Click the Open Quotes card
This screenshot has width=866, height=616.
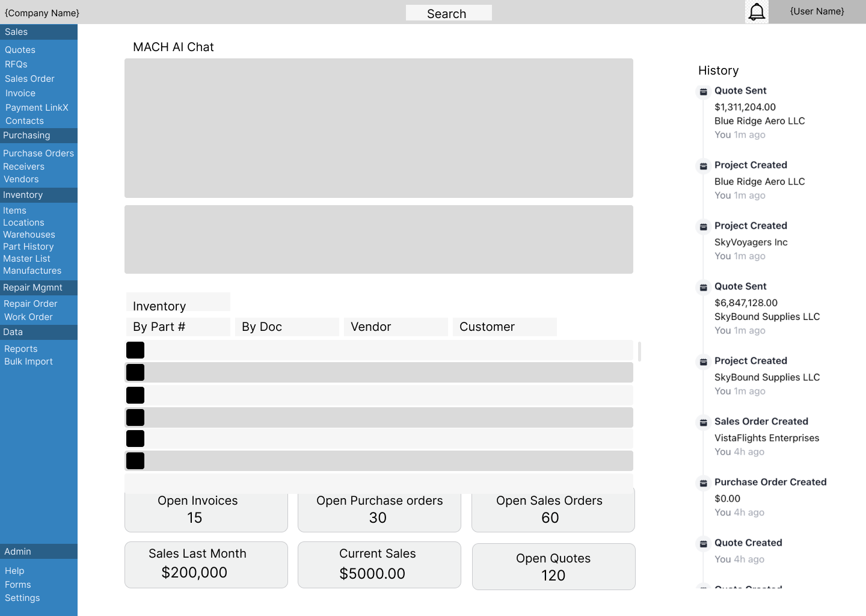[x=554, y=567]
